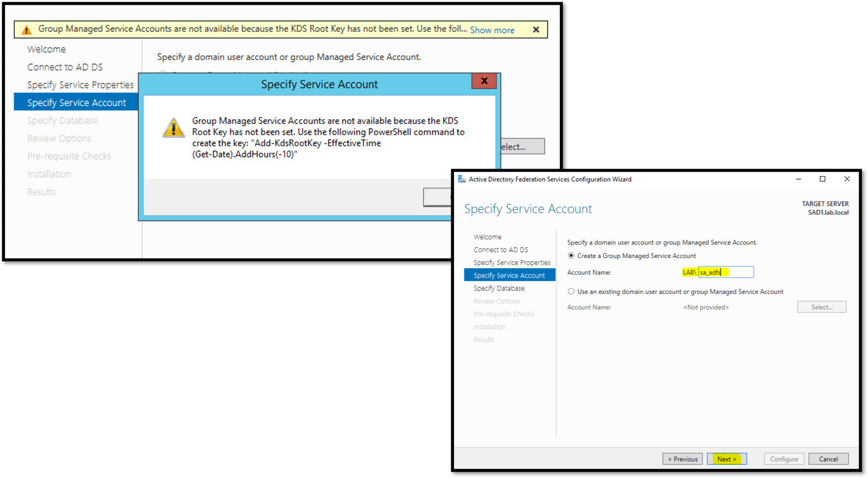
Task: Cancel the AD FS configuration wizard
Action: (x=828, y=458)
